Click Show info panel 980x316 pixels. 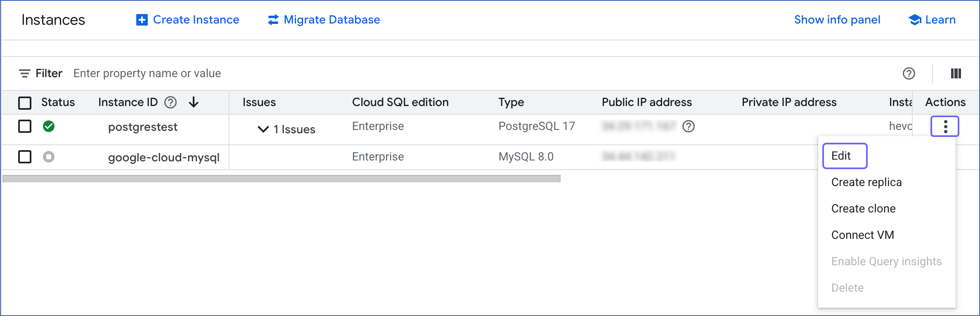pos(837,20)
